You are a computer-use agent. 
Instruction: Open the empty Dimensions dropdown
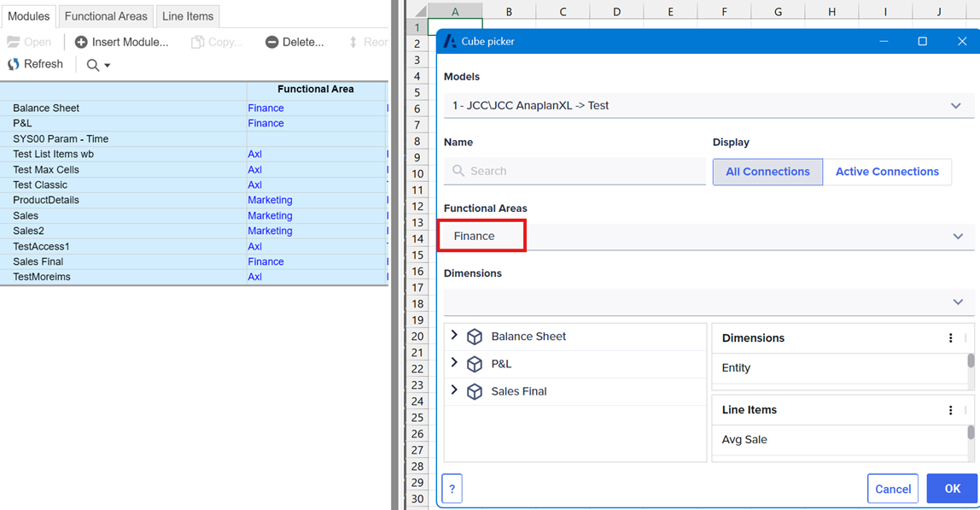(709, 302)
